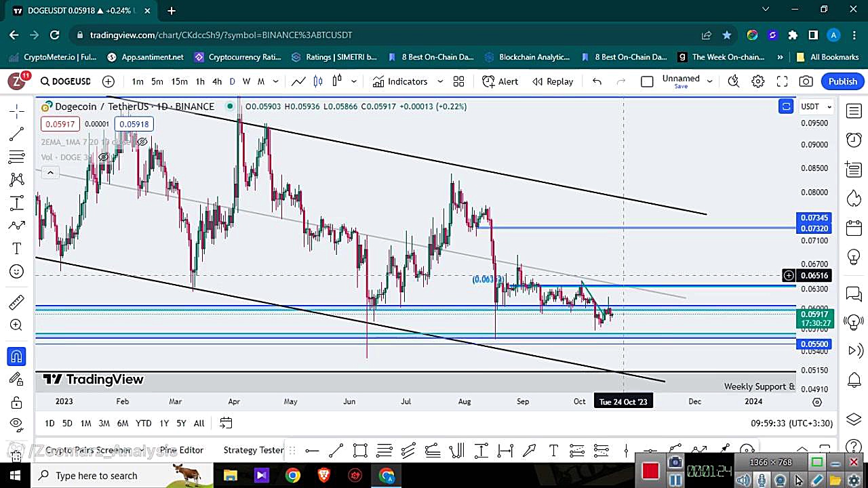Hide all drawings with eye icon
The height and width of the screenshot is (488, 868).
[x=17, y=426]
